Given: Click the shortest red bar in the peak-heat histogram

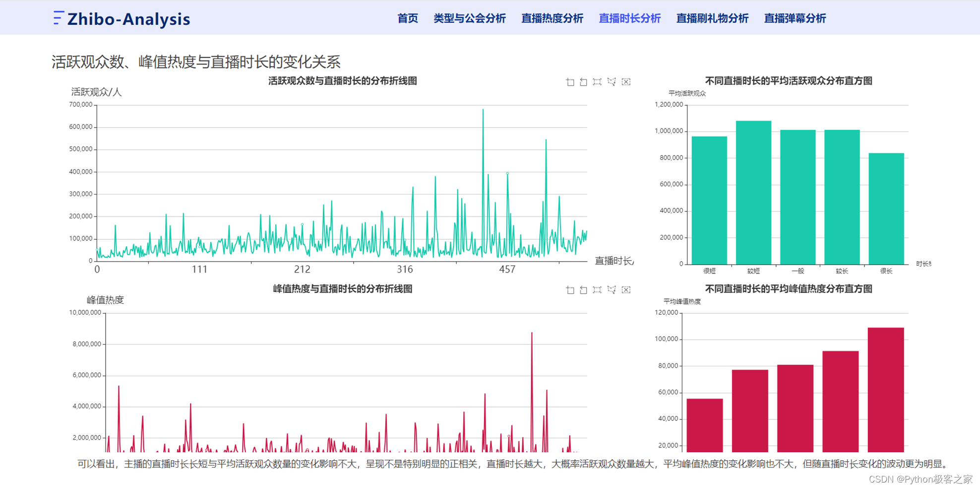Looking at the screenshot, I should coord(705,425).
